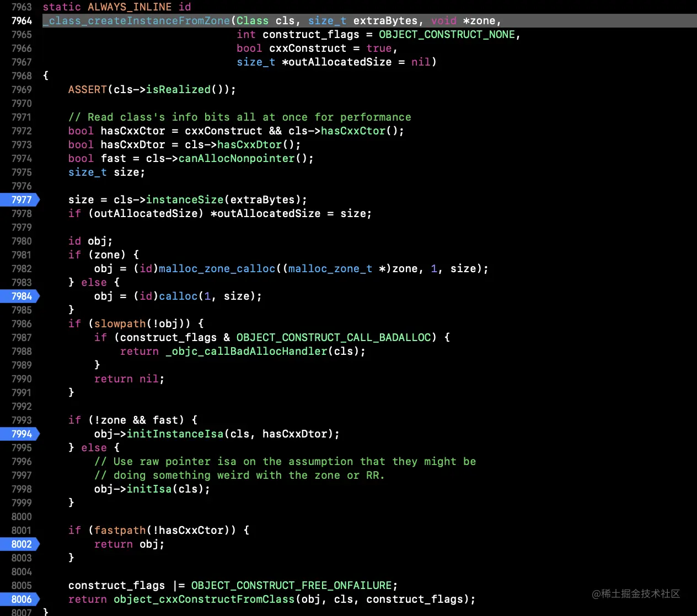Click 'size_t size;' declaration on line 7975

[x=107, y=172]
